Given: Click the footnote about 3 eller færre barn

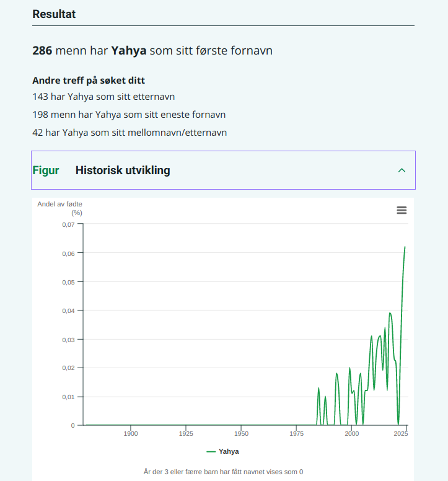Looking at the screenshot, I should tap(223, 472).
